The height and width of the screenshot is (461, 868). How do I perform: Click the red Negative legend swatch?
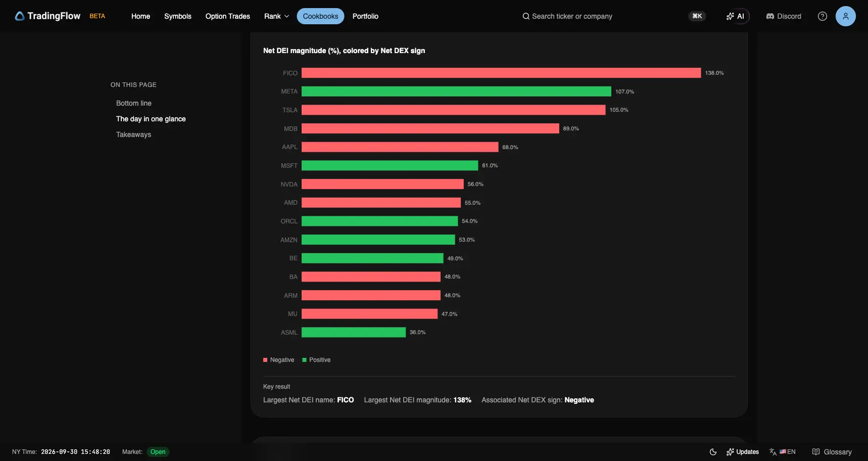pyautogui.click(x=265, y=360)
